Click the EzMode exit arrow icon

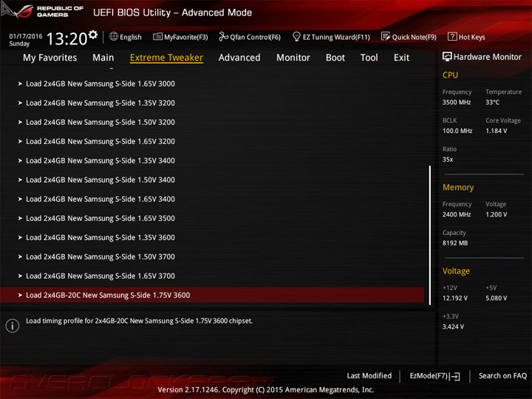click(x=455, y=376)
